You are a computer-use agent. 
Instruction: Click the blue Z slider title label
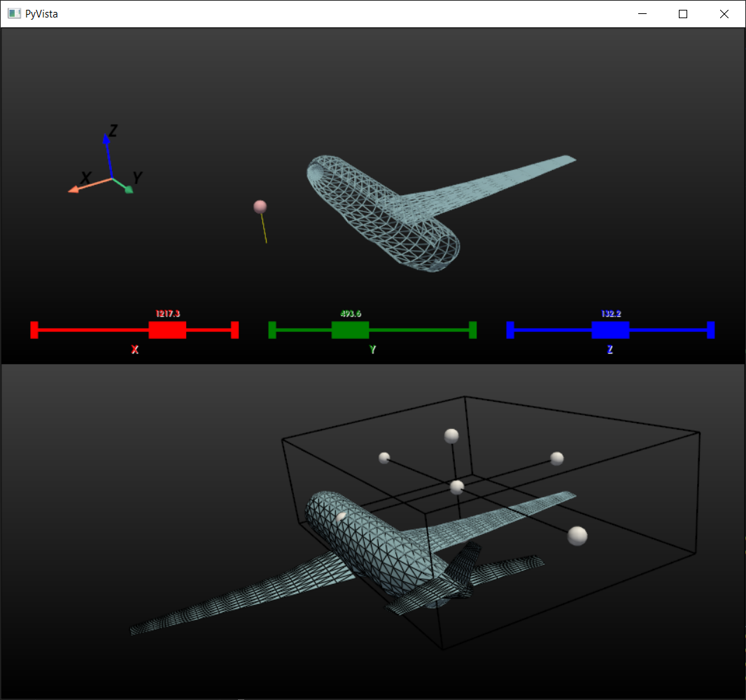(x=610, y=349)
